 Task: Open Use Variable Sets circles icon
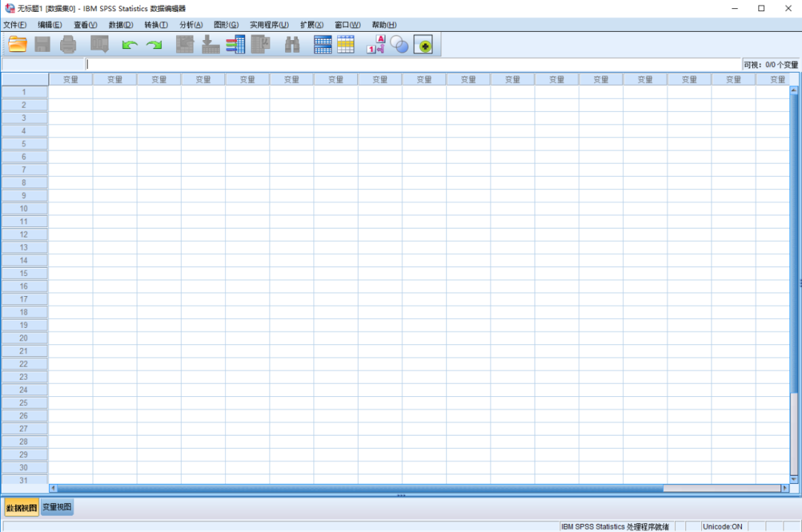coord(400,45)
